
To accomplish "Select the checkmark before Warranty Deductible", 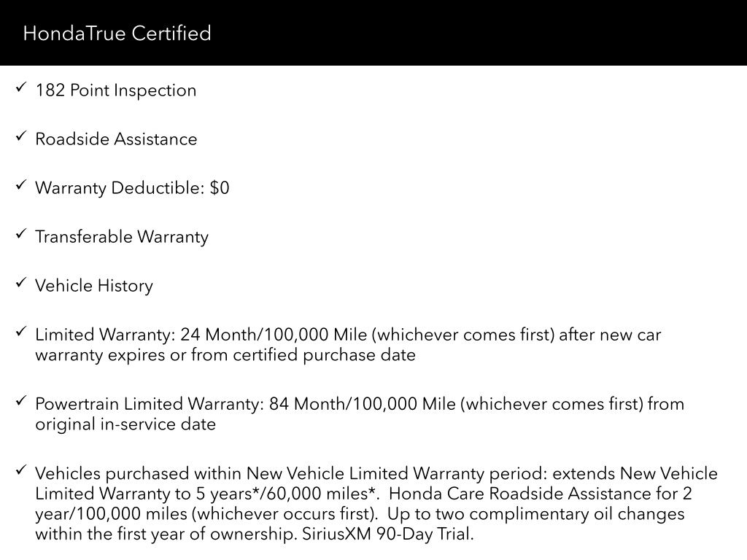I will click(x=20, y=186).
